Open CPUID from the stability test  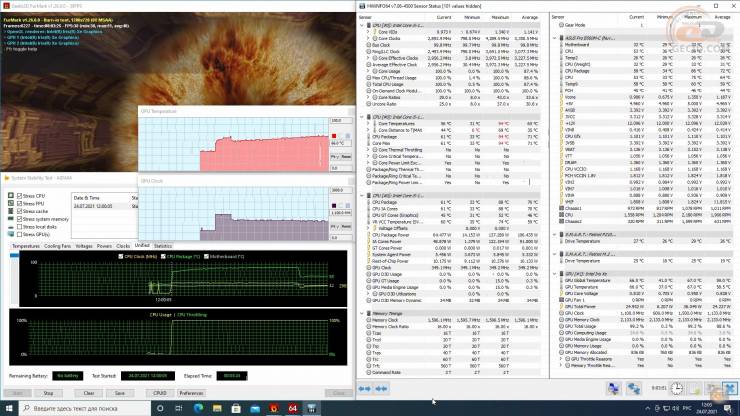tap(160, 393)
